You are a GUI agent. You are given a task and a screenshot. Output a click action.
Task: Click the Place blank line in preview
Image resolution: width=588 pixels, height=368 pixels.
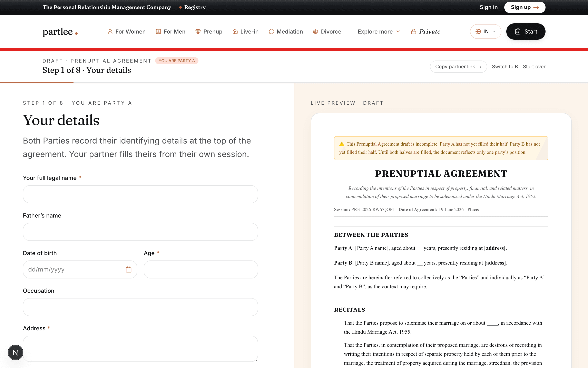497,210
